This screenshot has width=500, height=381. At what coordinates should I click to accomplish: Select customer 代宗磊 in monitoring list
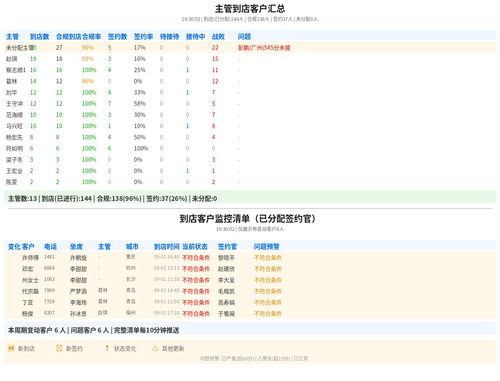coord(30,292)
